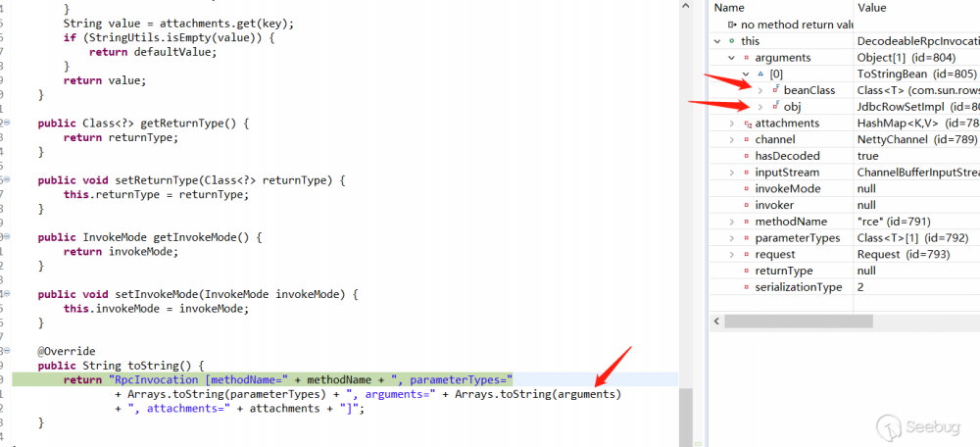Click the field icon beside 'serializationType'
The height and width of the screenshot is (447, 980).
coord(747,287)
